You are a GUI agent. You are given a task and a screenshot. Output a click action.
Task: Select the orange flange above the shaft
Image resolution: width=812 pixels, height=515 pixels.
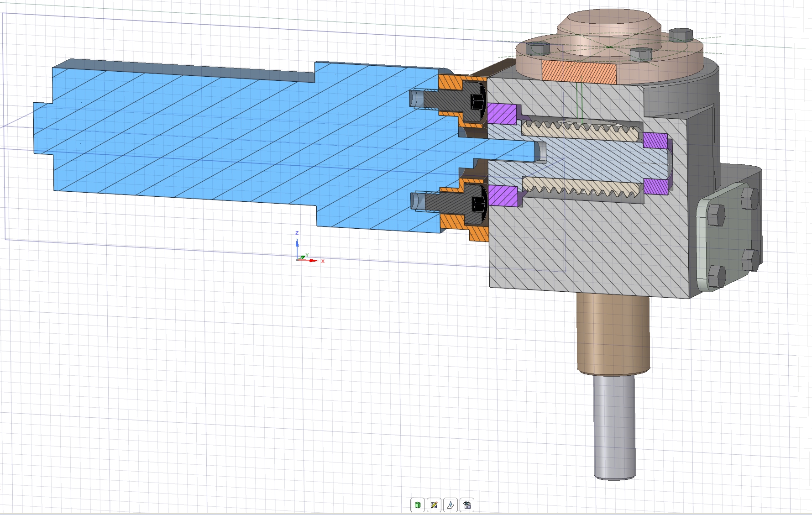click(450, 82)
